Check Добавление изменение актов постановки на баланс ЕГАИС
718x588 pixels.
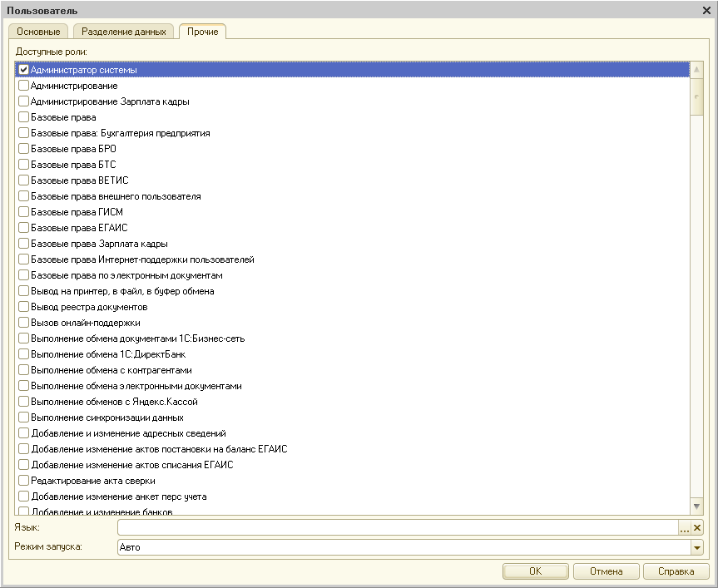tap(23, 448)
